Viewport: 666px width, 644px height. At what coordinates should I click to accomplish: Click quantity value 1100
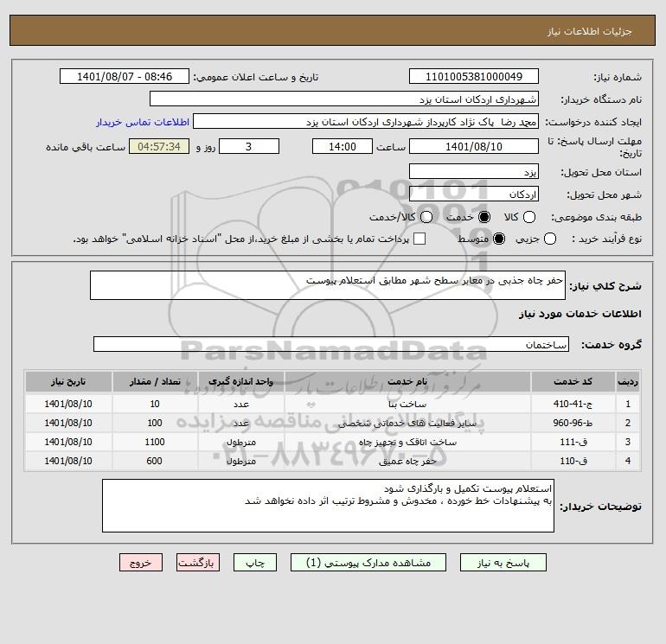coord(155,442)
